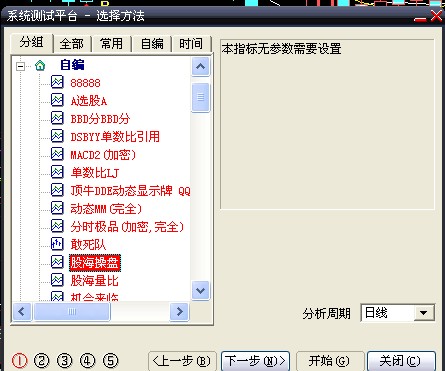Screen dimensions: 445x371
Task: Click the 上一步(B) button
Action: (182, 361)
